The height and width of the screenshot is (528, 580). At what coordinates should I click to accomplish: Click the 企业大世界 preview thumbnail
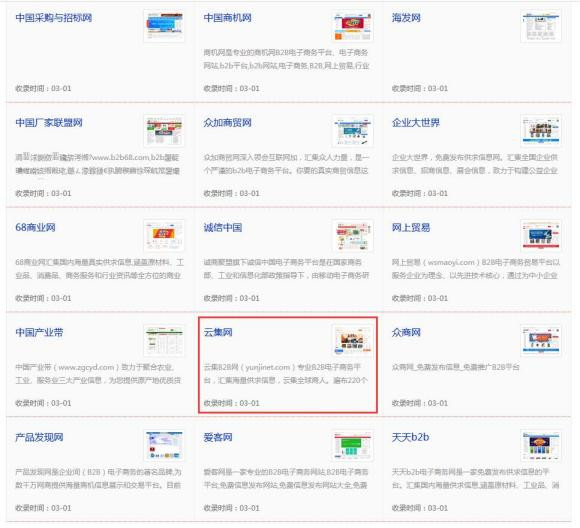tap(541, 131)
